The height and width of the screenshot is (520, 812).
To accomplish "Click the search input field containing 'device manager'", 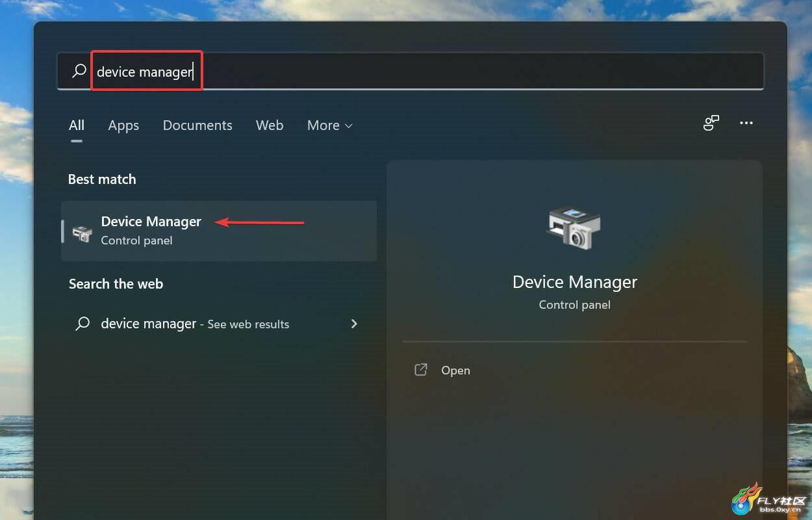I will (411, 71).
